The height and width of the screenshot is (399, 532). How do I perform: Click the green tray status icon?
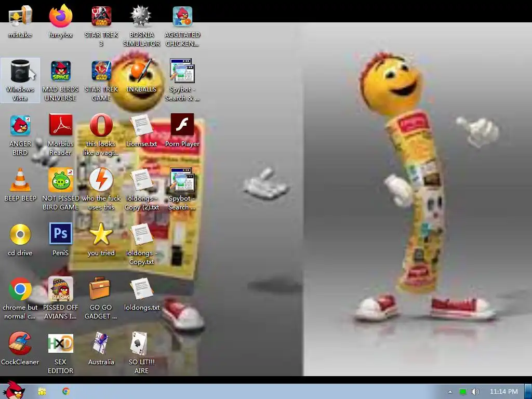[x=463, y=392]
